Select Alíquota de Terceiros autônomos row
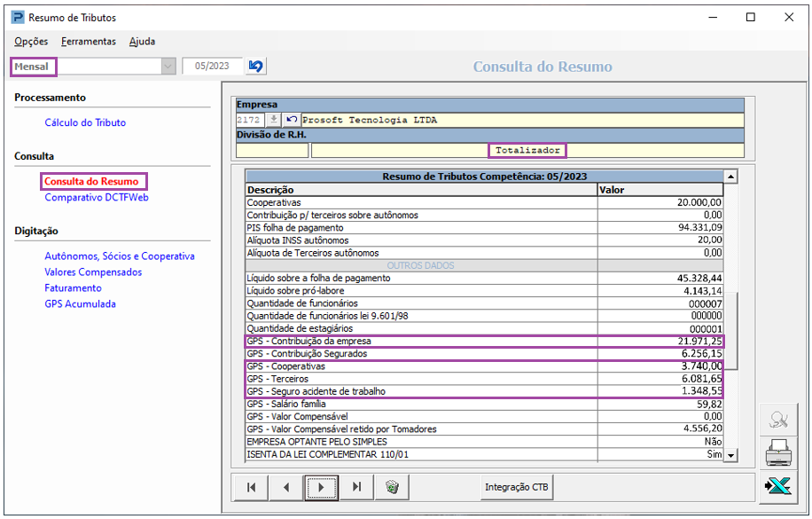The width and height of the screenshot is (812, 519). pyautogui.click(x=484, y=253)
